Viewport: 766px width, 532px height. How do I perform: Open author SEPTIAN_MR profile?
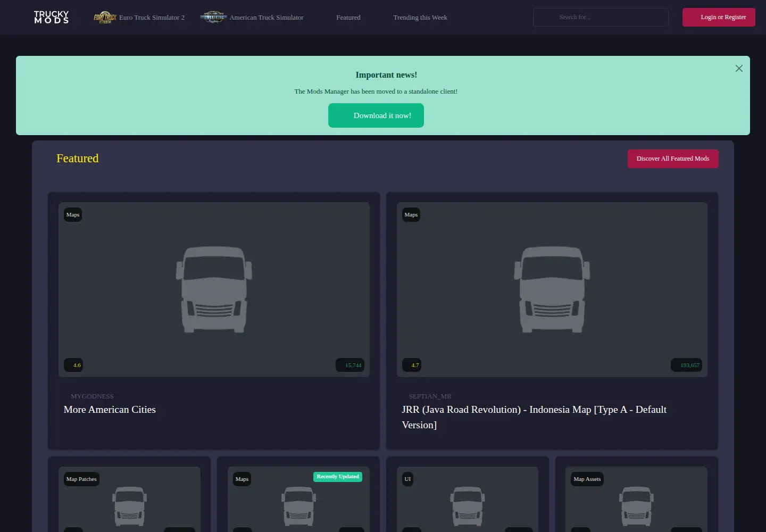(430, 396)
